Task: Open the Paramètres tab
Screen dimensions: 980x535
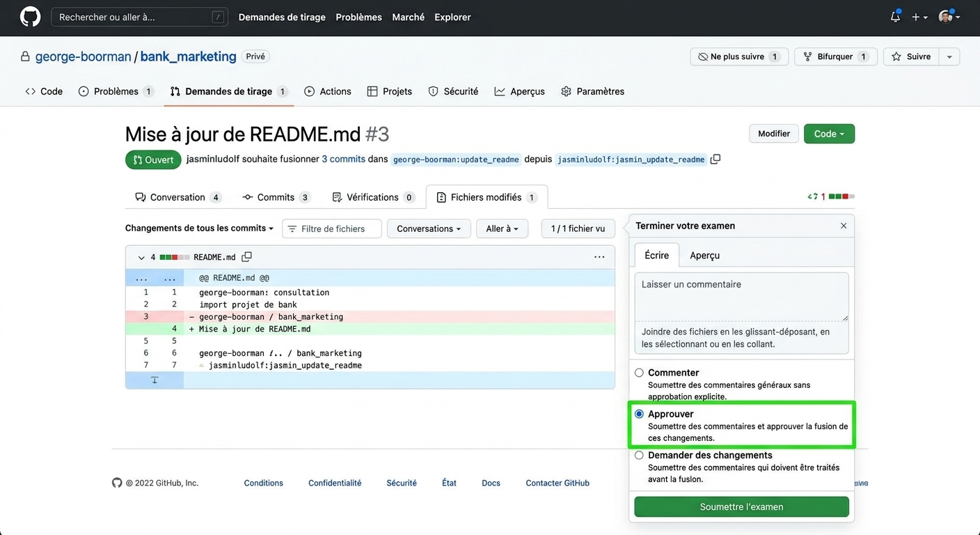Action: point(593,91)
